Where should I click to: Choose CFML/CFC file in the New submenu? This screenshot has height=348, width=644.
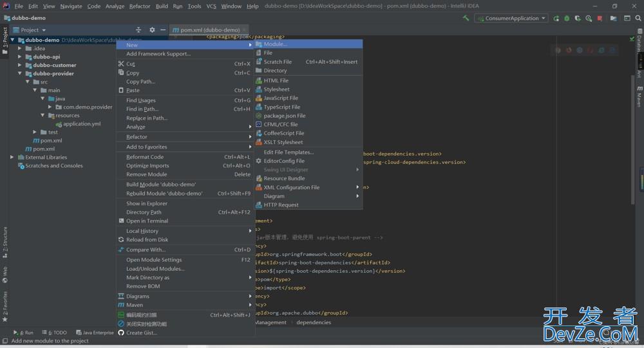point(308,124)
